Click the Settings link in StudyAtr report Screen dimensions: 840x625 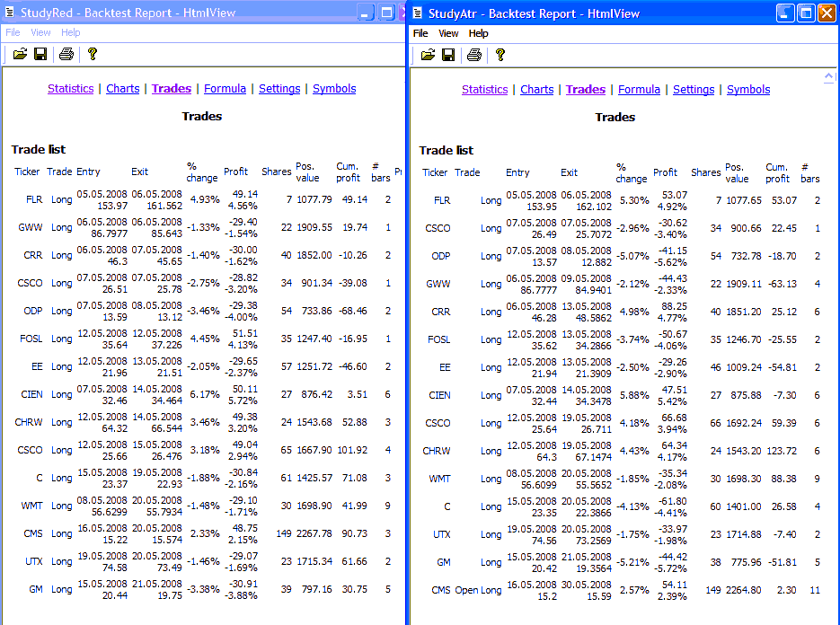tap(694, 90)
